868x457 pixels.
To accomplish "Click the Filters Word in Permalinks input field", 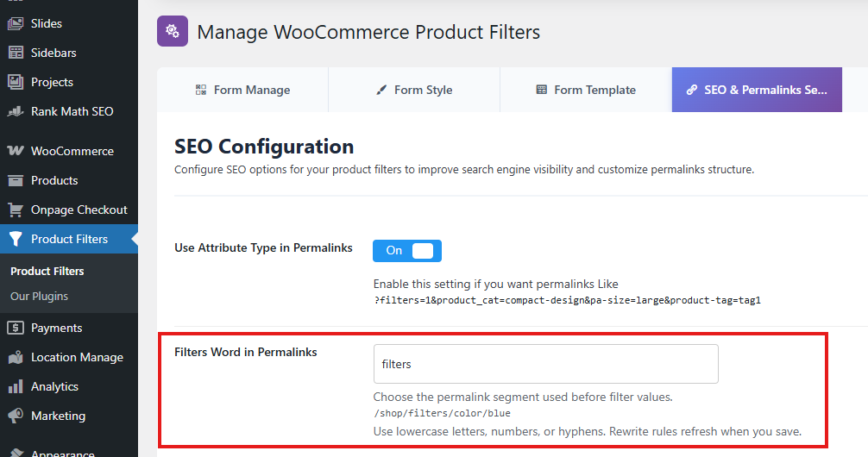I will pos(546,364).
